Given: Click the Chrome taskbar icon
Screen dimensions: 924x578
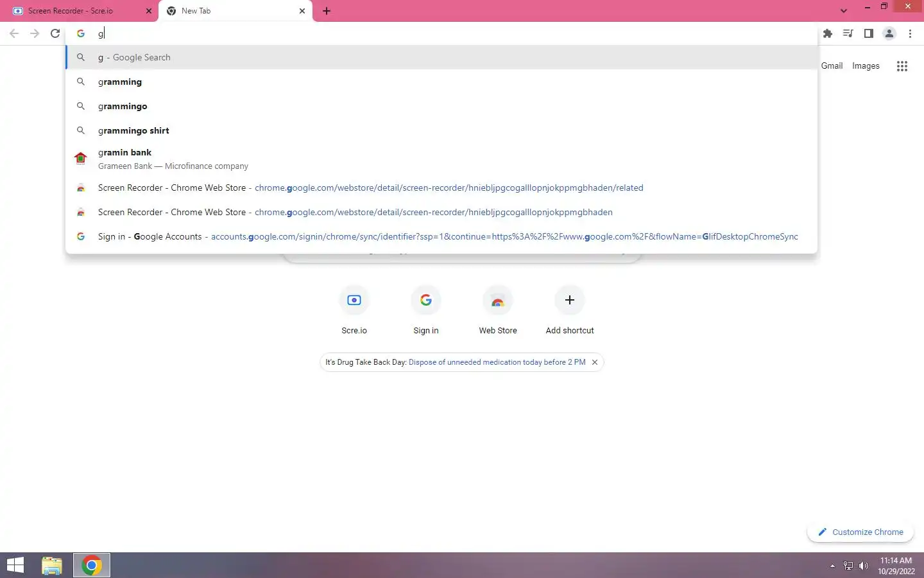Looking at the screenshot, I should [92, 565].
